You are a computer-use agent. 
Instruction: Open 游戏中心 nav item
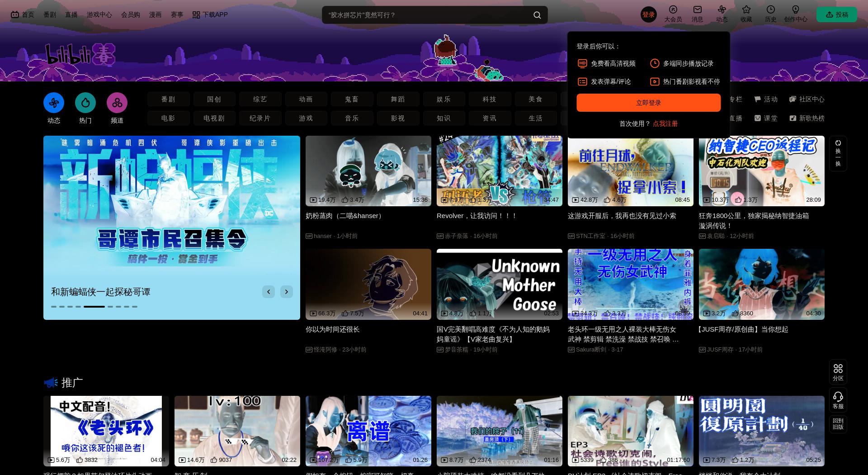point(99,14)
